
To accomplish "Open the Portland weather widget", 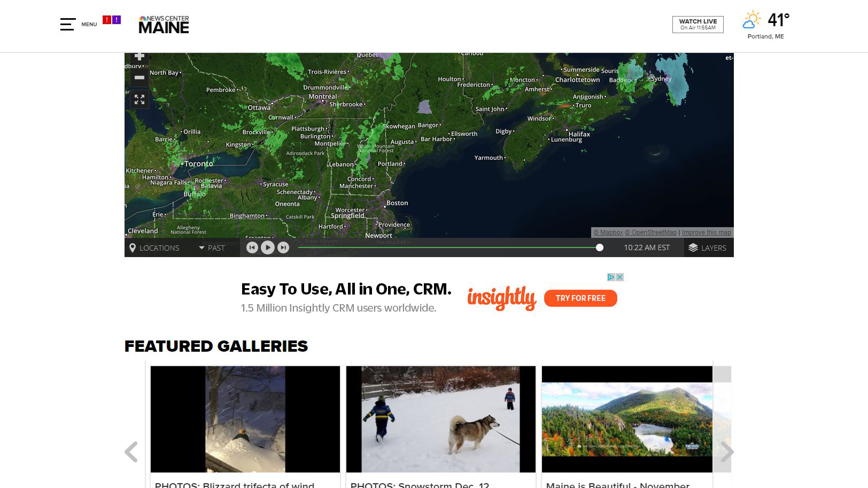I will coord(765,25).
